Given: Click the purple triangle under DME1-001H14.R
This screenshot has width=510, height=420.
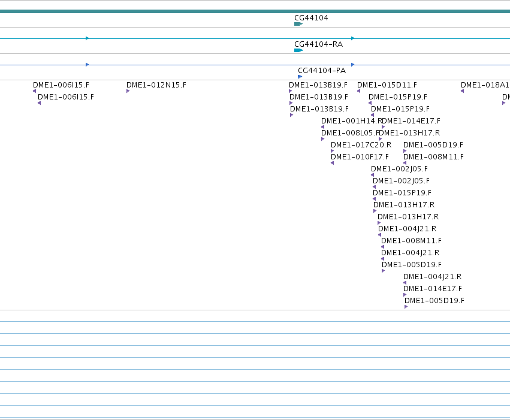Looking at the screenshot, I should (322, 127).
